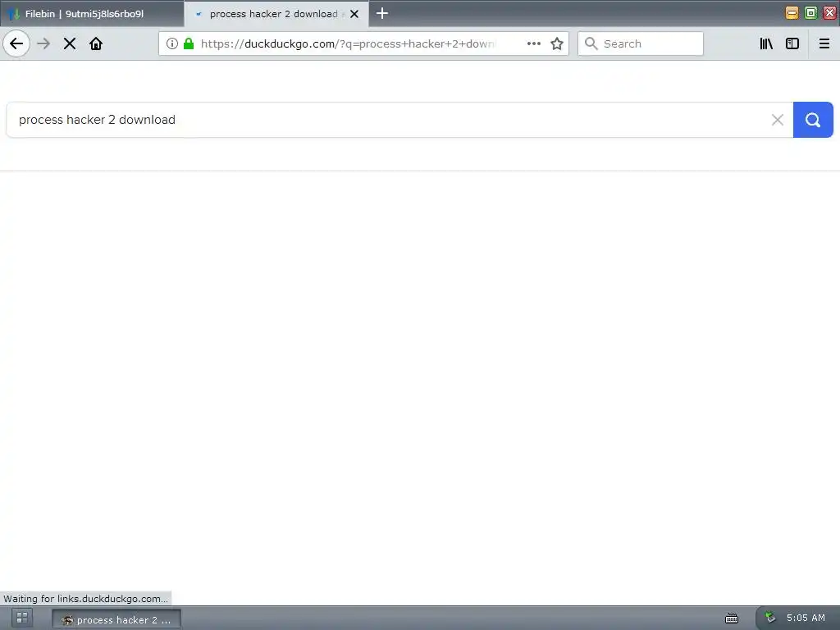Minimize the browser window
The width and height of the screenshot is (840, 630).
pos(792,13)
